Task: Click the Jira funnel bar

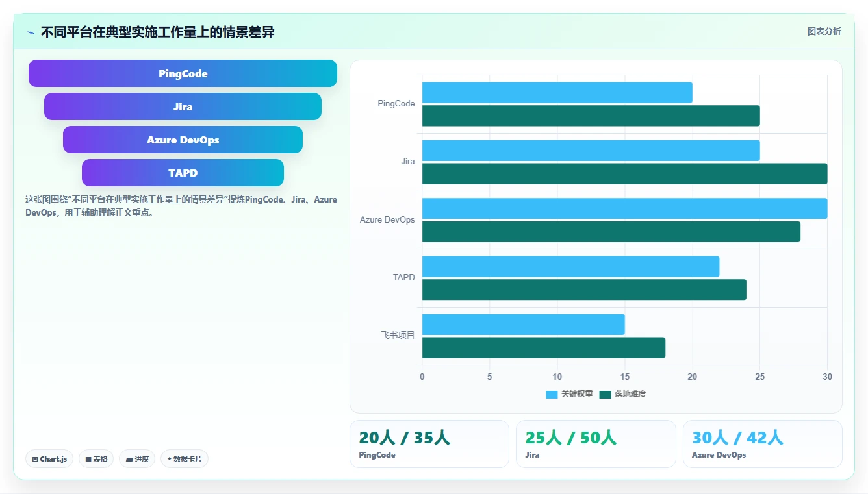Action: [x=183, y=106]
